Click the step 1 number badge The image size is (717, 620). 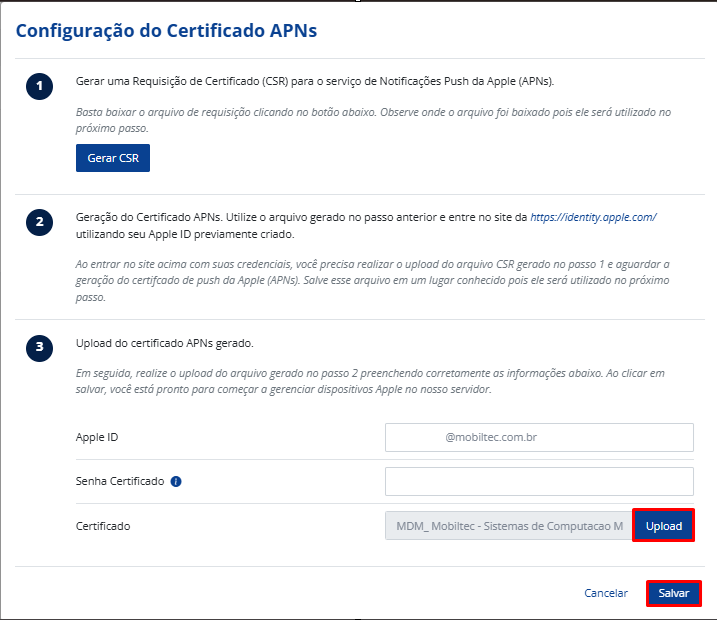tap(39, 87)
